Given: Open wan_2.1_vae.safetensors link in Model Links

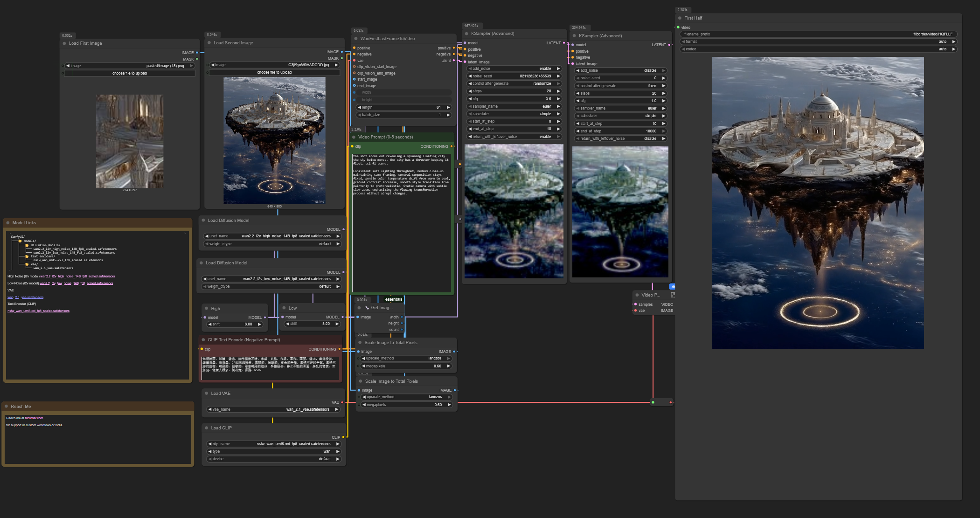Looking at the screenshot, I should [26, 297].
